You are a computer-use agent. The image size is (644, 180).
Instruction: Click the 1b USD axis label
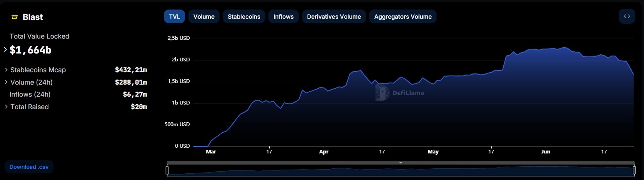[x=180, y=103]
